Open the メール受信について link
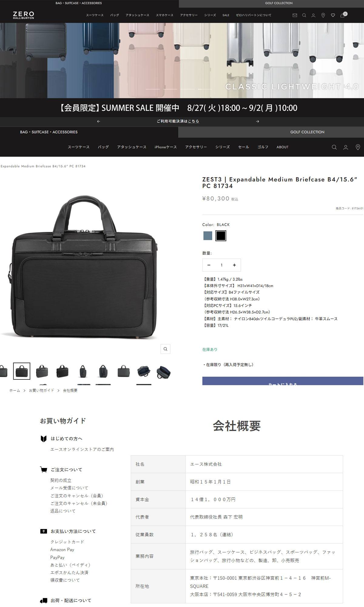The image size is (364, 607). tap(69, 488)
